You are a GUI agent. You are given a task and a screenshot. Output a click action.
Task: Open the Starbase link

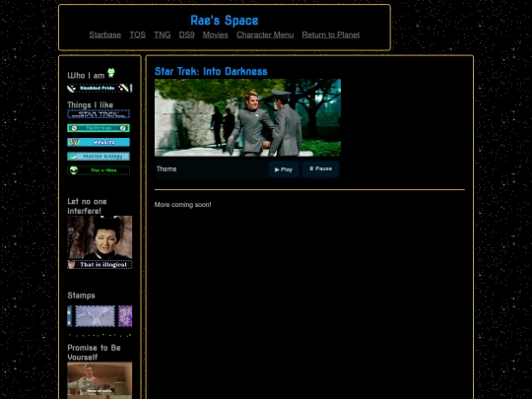tap(105, 34)
